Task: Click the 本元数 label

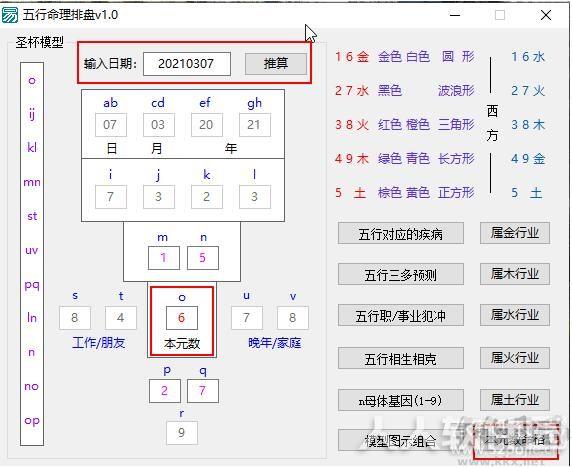Action: click(x=182, y=343)
